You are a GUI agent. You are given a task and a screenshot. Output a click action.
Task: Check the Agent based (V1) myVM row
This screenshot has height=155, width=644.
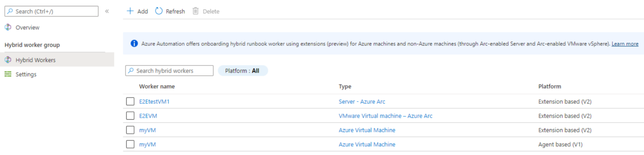[130, 144]
